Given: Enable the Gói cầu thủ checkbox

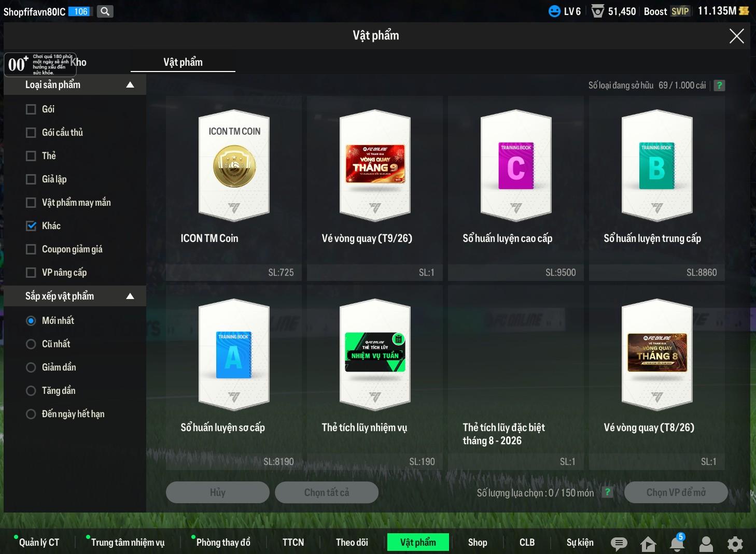Looking at the screenshot, I should (x=31, y=133).
